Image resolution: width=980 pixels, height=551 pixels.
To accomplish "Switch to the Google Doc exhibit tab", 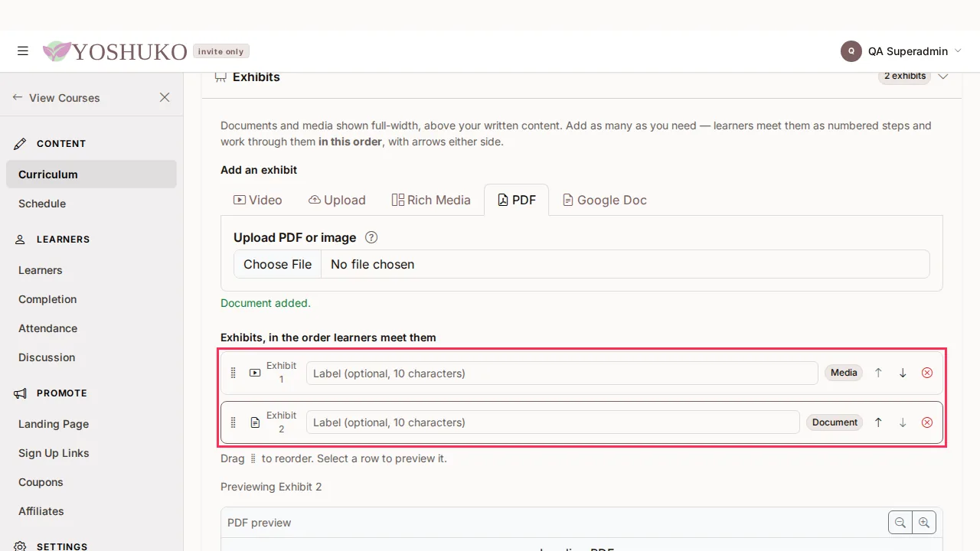I will [x=605, y=200].
